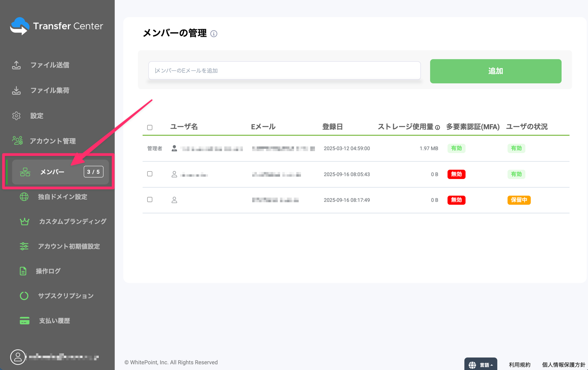The width and height of the screenshot is (588, 370).
Task: Click the ストレージ使用量 info icon
Action: (437, 127)
